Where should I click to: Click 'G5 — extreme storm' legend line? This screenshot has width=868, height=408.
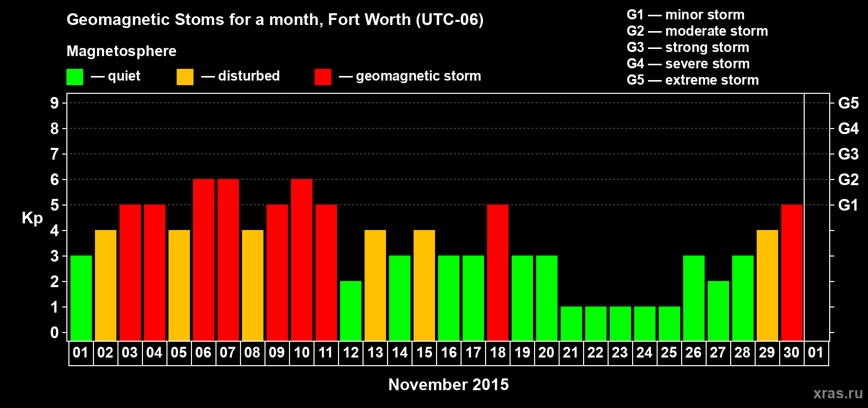pos(693,80)
